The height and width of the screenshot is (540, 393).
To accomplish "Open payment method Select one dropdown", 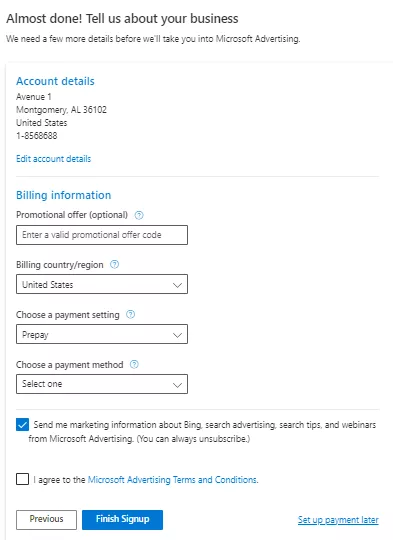I will click(102, 384).
